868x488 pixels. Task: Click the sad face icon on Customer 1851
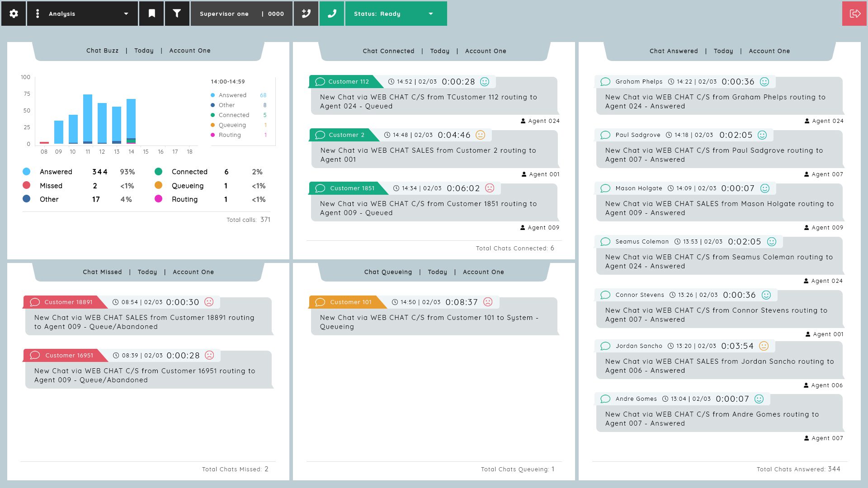[x=490, y=188]
